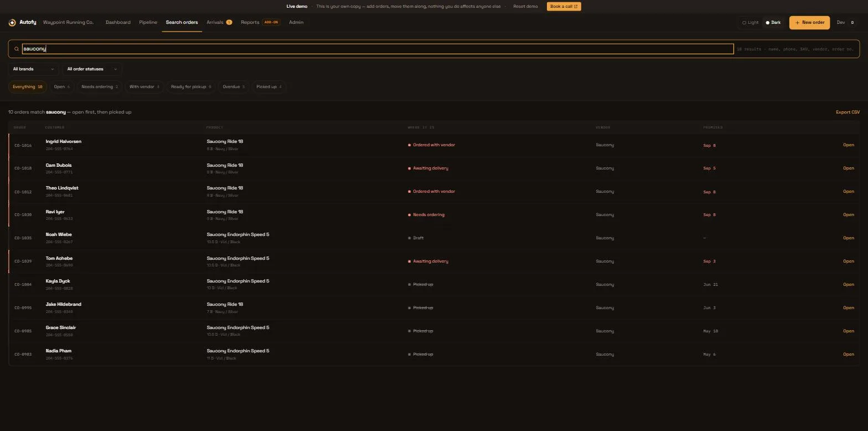Filter by Open orders chip
The width and height of the screenshot is (868, 431).
click(61, 87)
